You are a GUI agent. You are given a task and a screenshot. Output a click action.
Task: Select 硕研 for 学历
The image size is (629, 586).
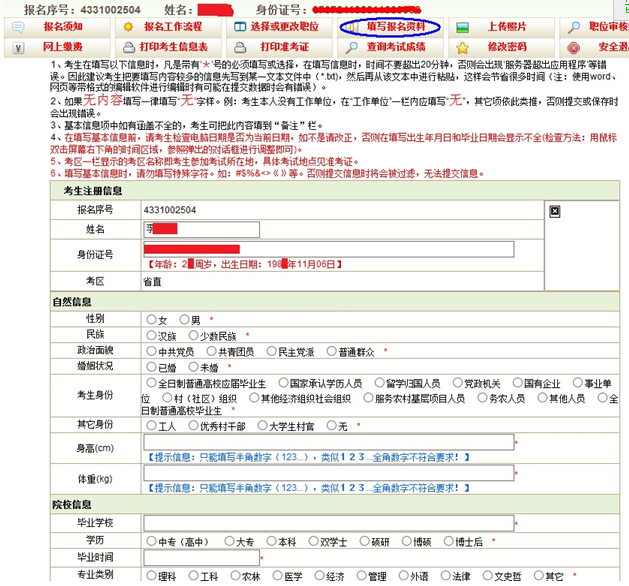(365, 541)
